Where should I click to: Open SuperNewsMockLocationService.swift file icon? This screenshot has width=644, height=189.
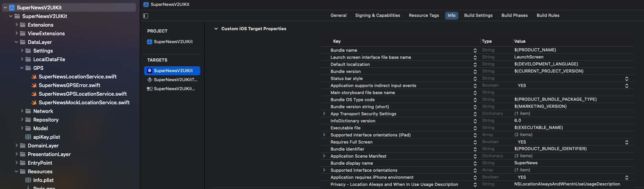[x=34, y=102]
